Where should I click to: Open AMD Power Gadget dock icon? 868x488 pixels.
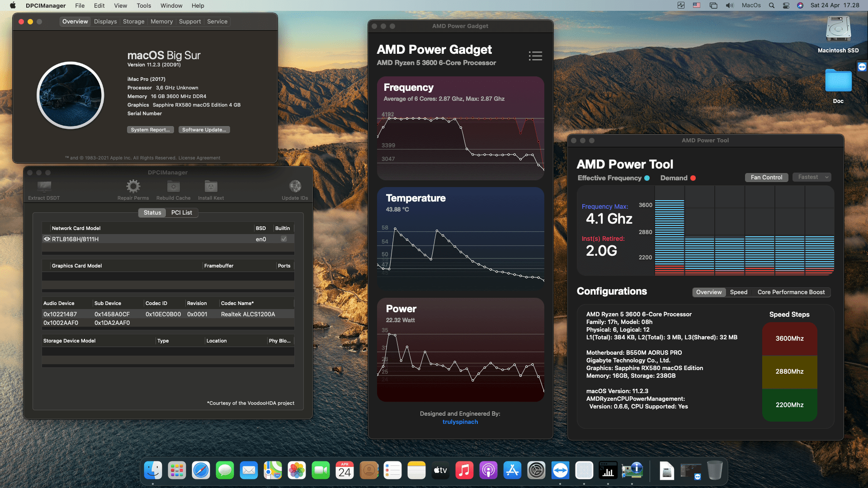(608, 470)
